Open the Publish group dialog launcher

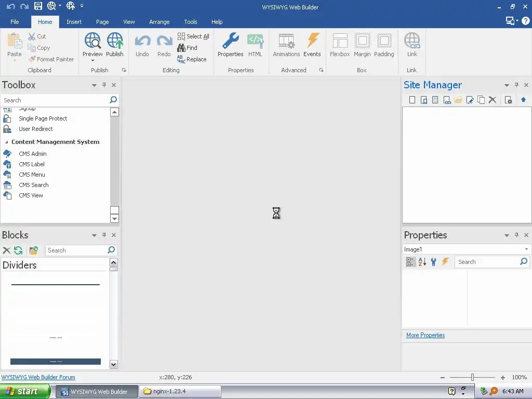pyautogui.click(x=124, y=70)
